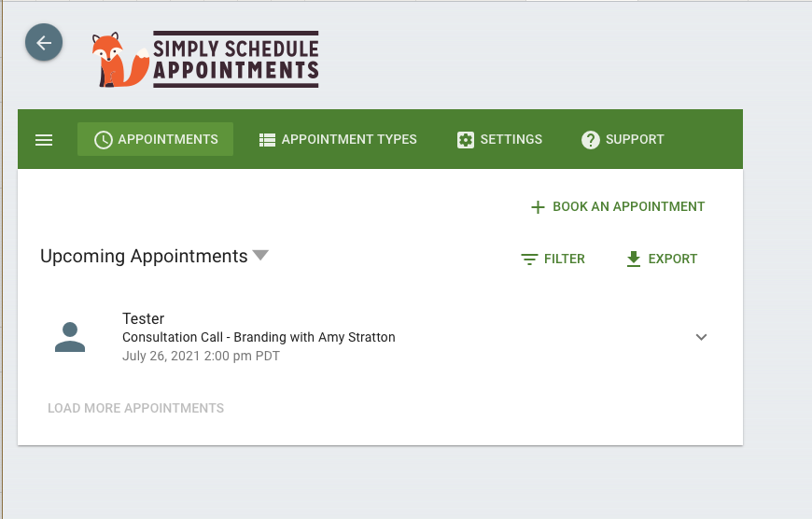This screenshot has width=812, height=519.
Task: Open the hamburger menu icon
Action: [x=44, y=140]
